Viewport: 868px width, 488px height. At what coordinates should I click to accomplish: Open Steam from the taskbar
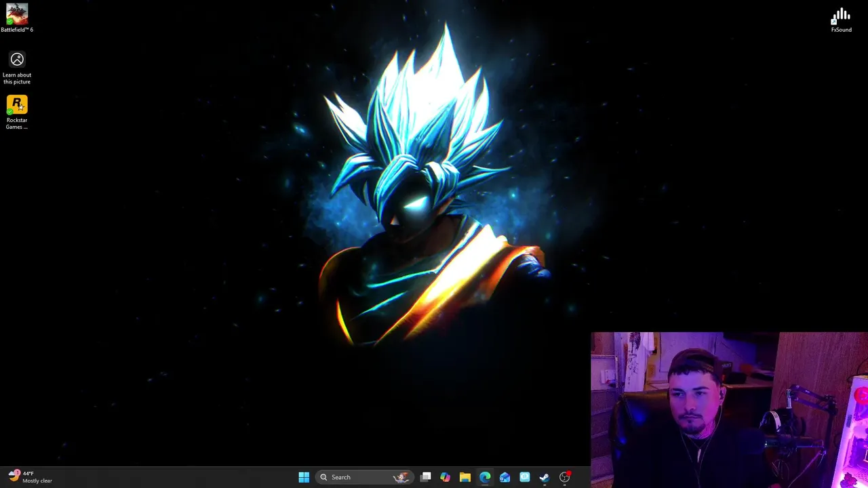544,477
